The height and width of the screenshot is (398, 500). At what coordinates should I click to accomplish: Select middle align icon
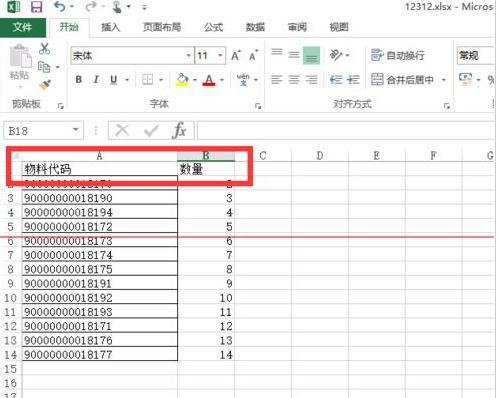tap(294, 55)
